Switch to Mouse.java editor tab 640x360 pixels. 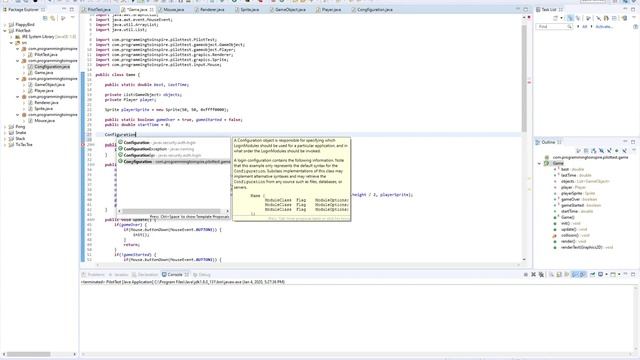(173, 9)
